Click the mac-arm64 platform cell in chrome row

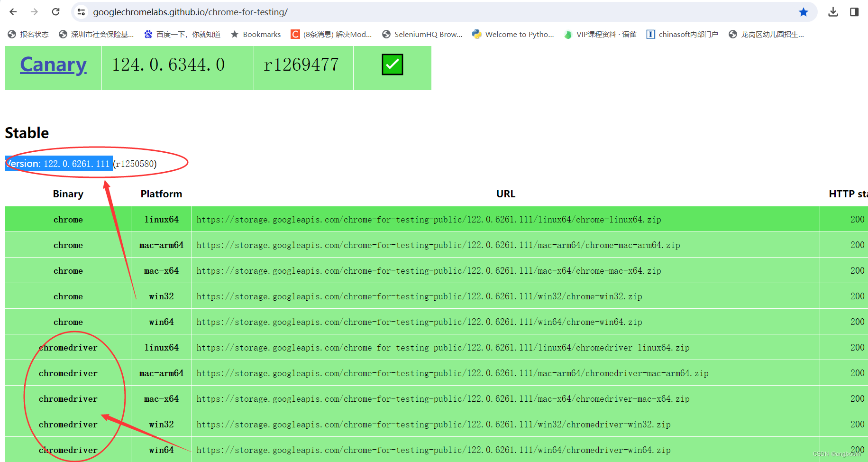pos(162,245)
